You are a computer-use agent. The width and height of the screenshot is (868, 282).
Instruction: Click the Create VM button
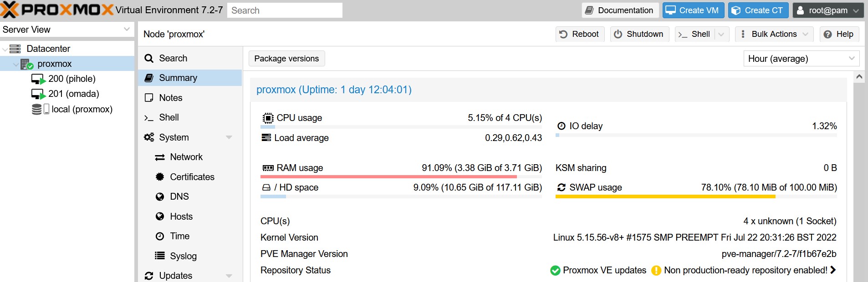692,10
